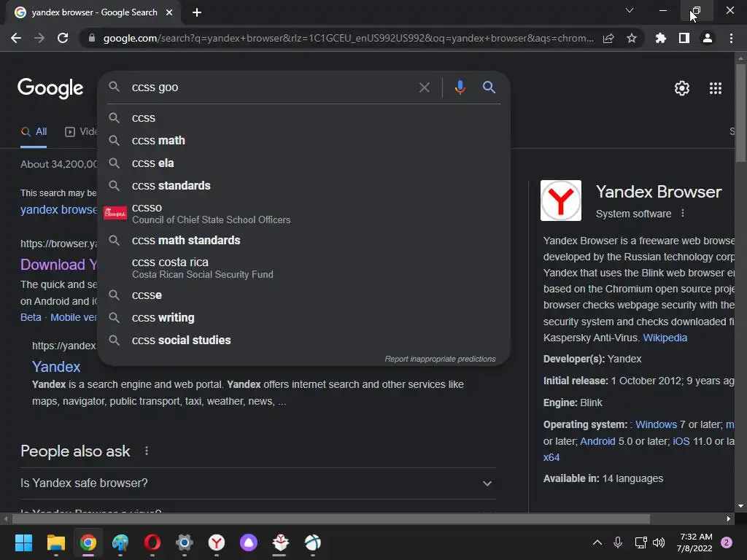Click the x64 link in knowledge panel
Screen dimensions: 747x560
[x=551, y=457]
